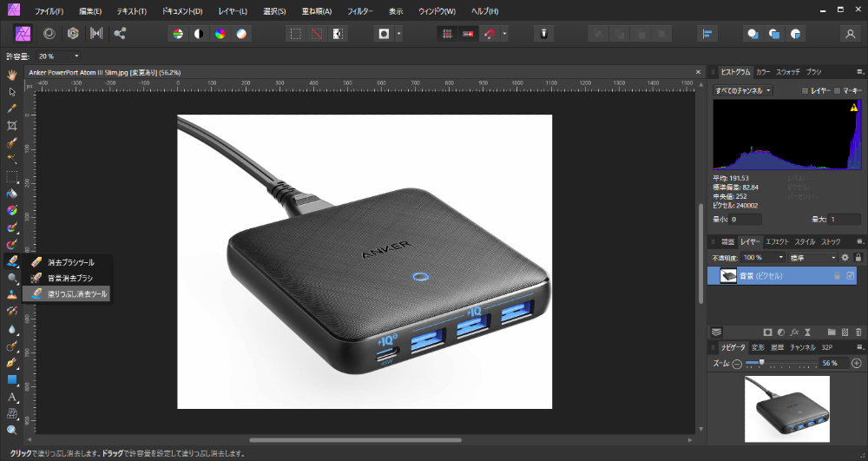Open Layers panel options menu icon

point(859,241)
